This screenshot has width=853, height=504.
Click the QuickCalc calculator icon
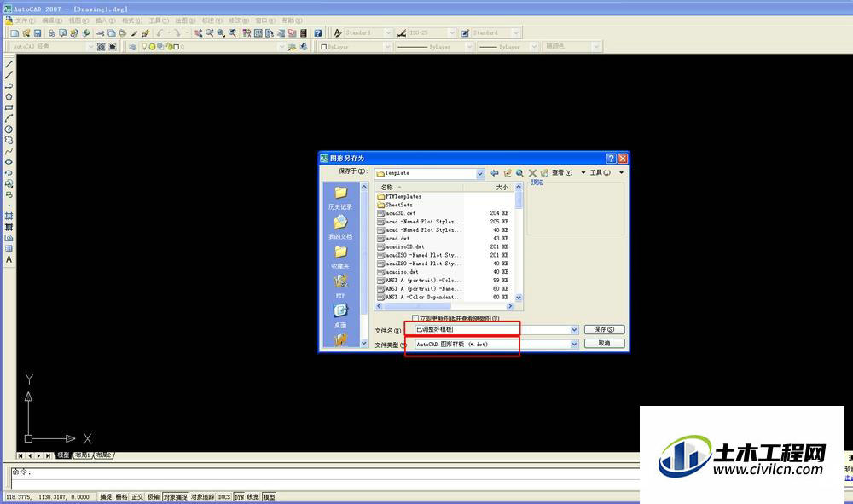click(x=304, y=33)
